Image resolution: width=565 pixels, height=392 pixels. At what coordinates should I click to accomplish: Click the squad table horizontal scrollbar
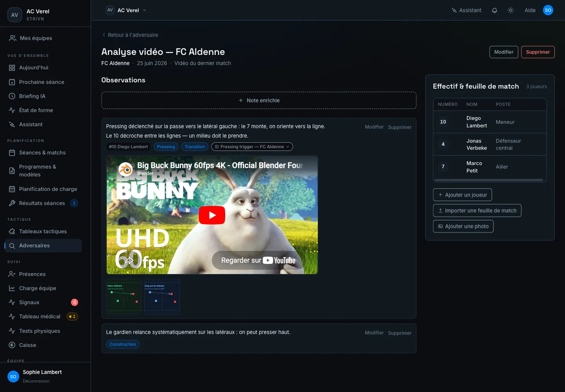point(489,180)
